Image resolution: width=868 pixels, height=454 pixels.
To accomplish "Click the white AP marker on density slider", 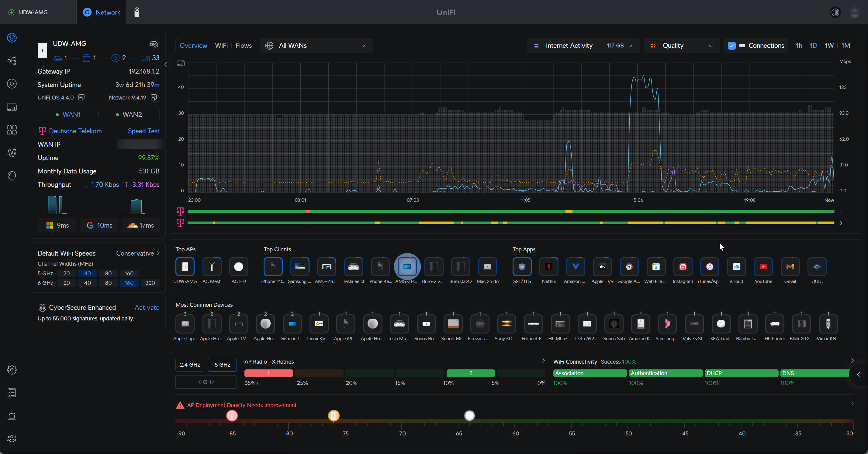I will (x=469, y=416).
